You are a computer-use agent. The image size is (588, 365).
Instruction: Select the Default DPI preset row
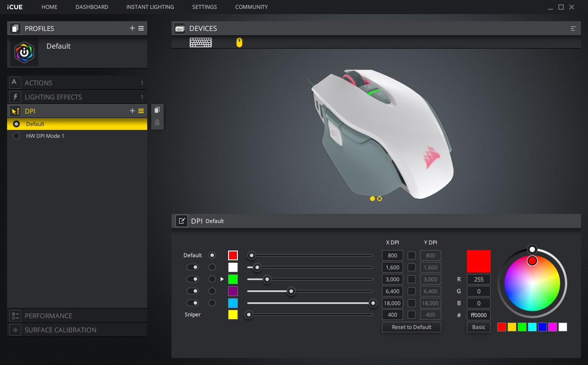click(x=77, y=124)
